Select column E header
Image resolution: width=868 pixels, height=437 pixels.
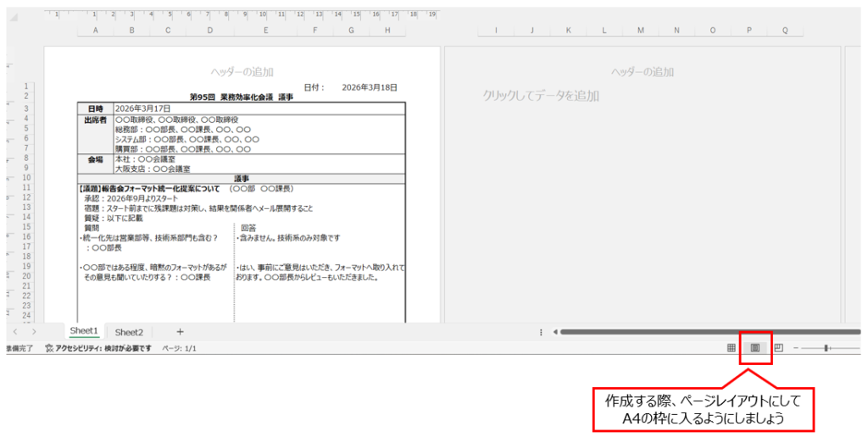point(265,30)
